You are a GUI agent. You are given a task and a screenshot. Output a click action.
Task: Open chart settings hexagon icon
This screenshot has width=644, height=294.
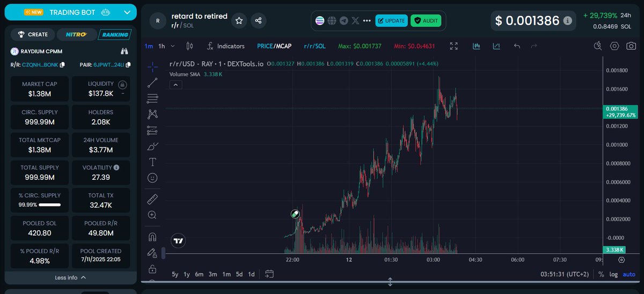coord(615,46)
